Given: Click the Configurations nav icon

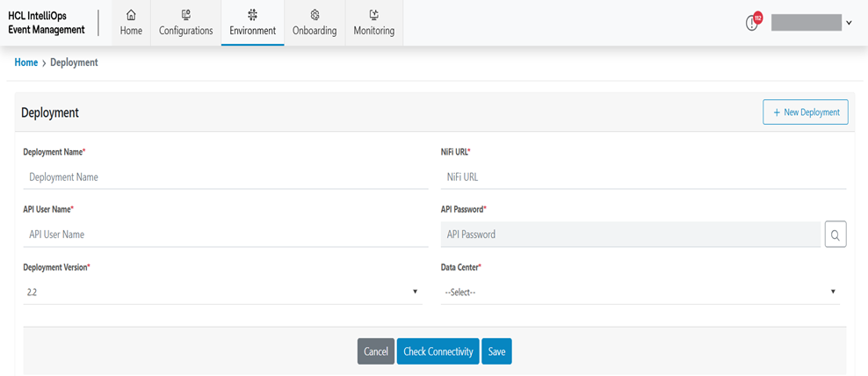Looking at the screenshot, I should point(185,15).
